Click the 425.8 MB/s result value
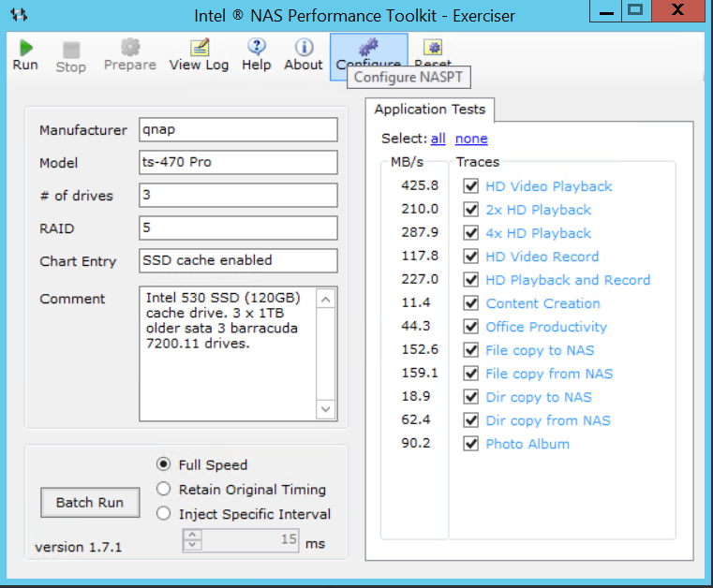The image size is (713, 588). coord(420,185)
